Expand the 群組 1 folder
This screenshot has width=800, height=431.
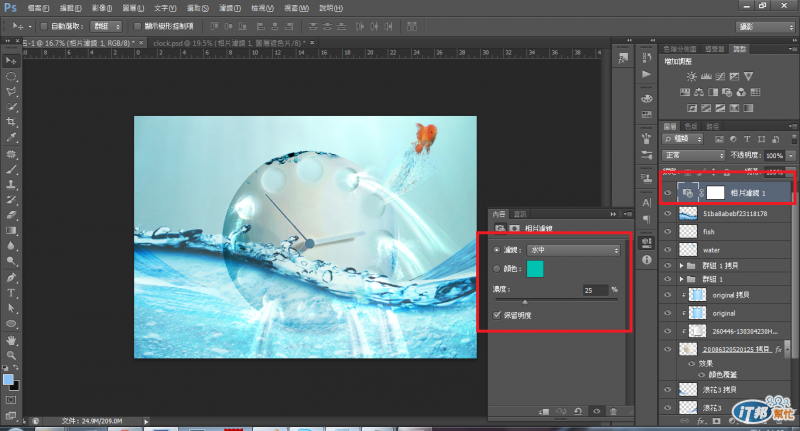[x=681, y=280]
